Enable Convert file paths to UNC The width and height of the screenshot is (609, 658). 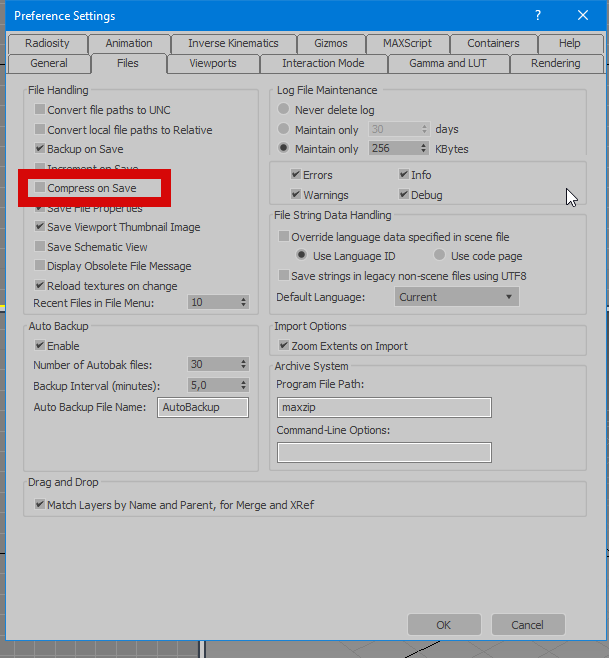pos(40,110)
